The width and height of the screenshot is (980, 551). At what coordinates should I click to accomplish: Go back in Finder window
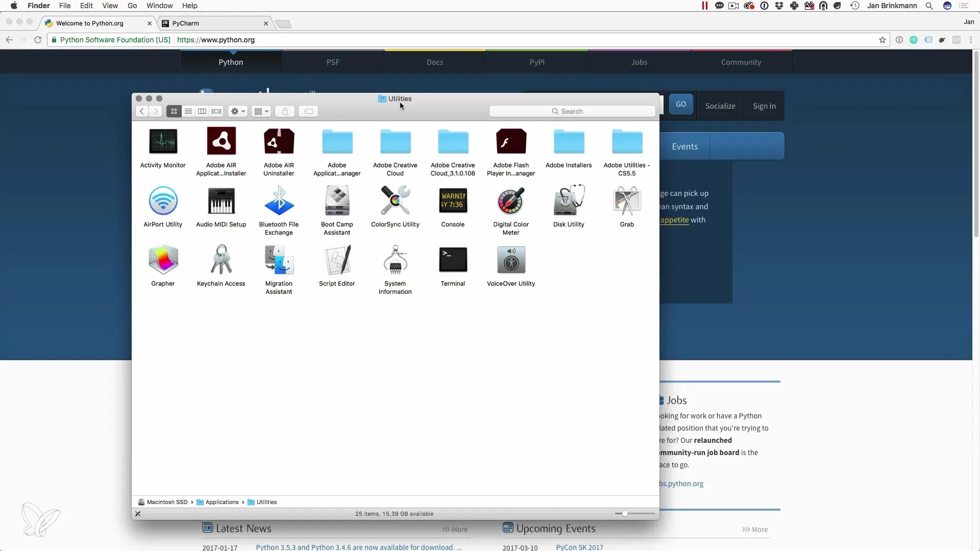click(142, 111)
